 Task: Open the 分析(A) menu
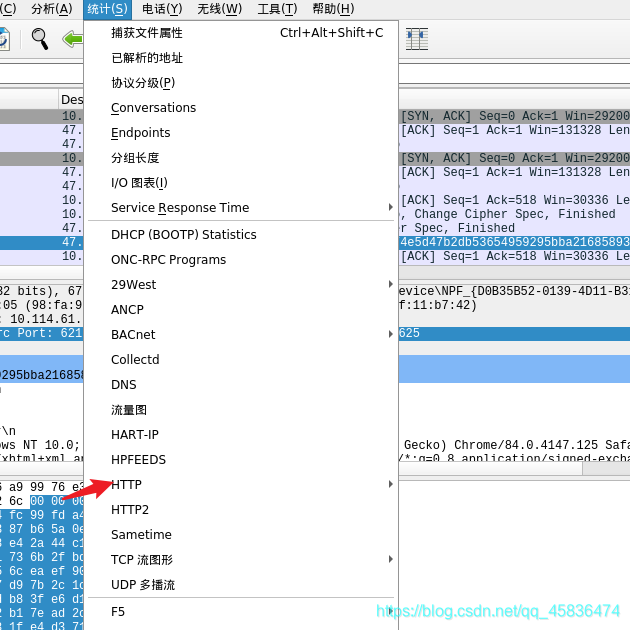(52, 9)
